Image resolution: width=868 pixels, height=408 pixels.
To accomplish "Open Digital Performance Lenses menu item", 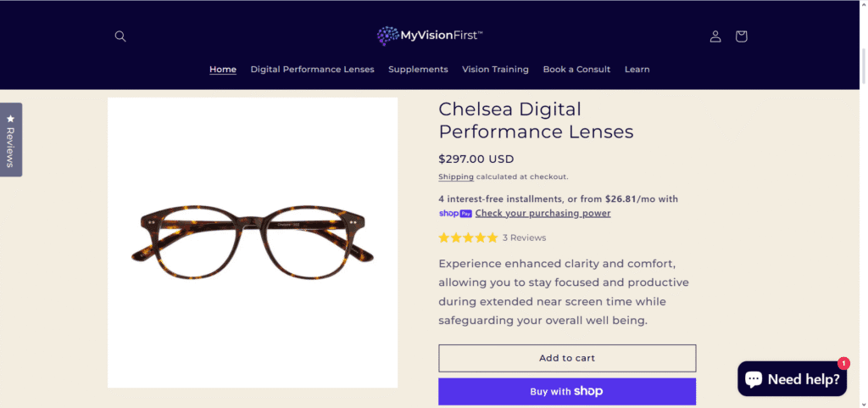I will (312, 70).
